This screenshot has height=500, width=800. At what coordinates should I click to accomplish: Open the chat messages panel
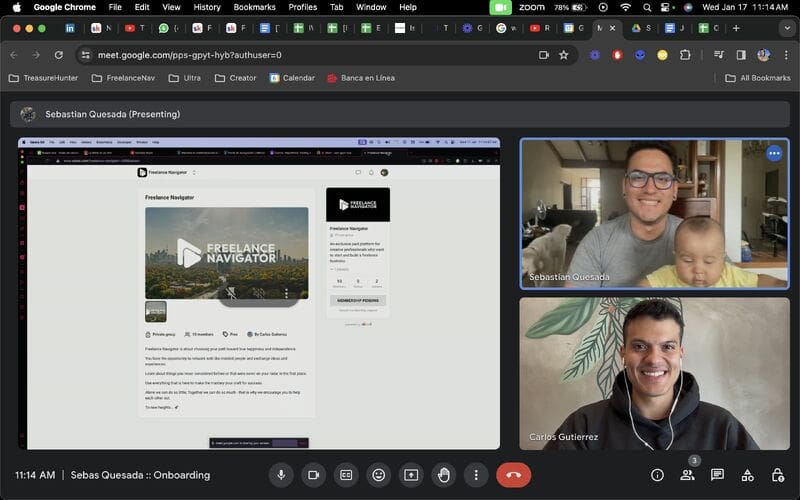pos(717,475)
